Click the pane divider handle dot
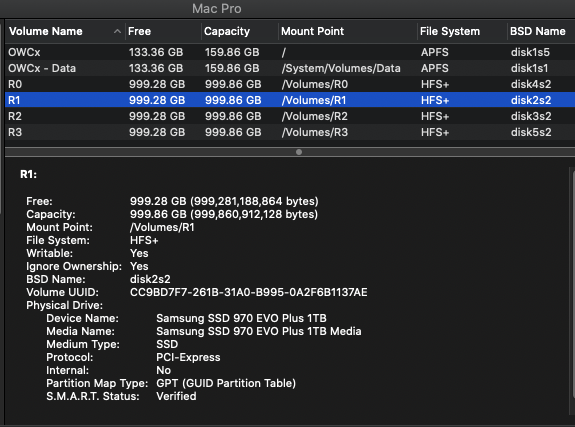The image size is (575, 427). 299,152
